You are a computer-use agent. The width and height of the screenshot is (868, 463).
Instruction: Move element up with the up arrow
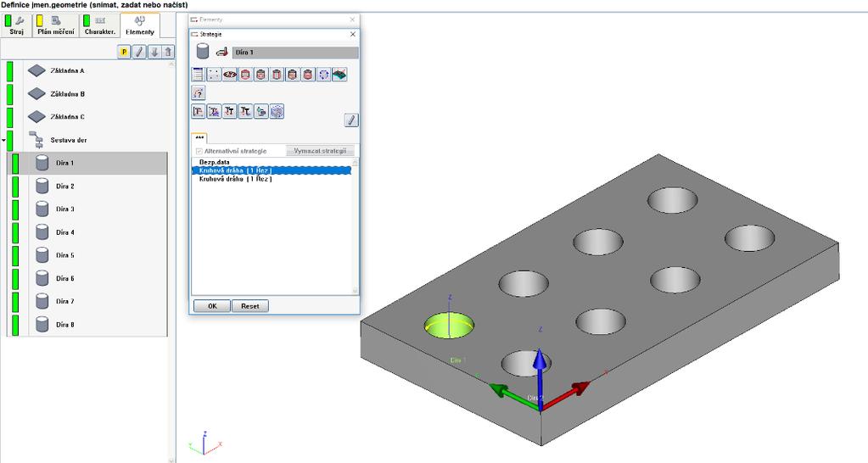pyautogui.click(x=168, y=52)
